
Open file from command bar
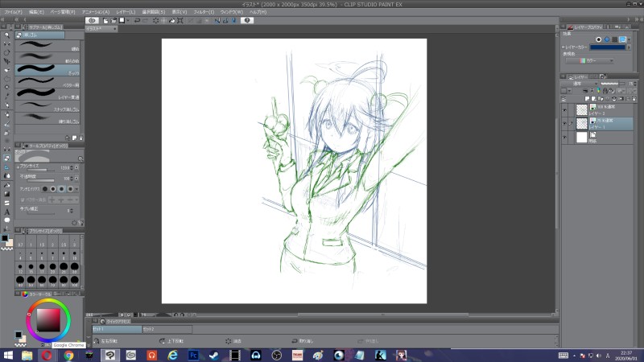(x=114, y=21)
